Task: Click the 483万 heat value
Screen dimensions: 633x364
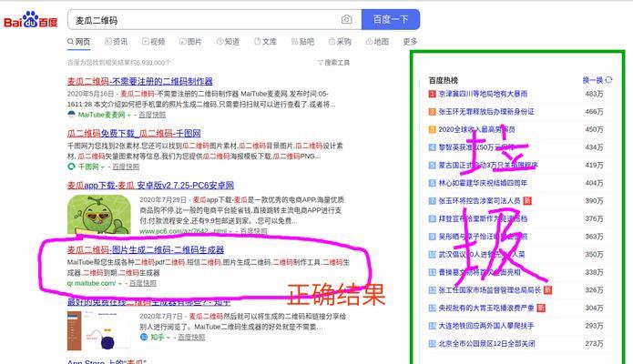Action: (594, 94)
